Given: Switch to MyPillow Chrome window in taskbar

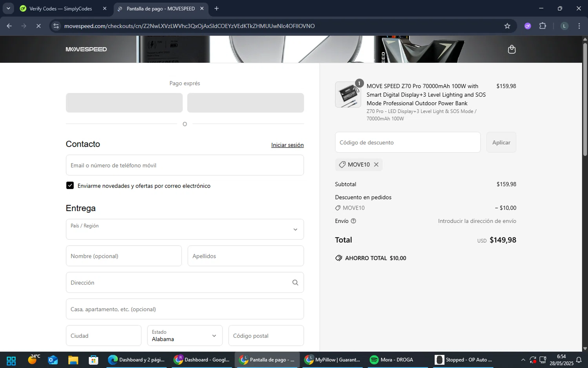Looking at the screenshot, I should (332, 360).
